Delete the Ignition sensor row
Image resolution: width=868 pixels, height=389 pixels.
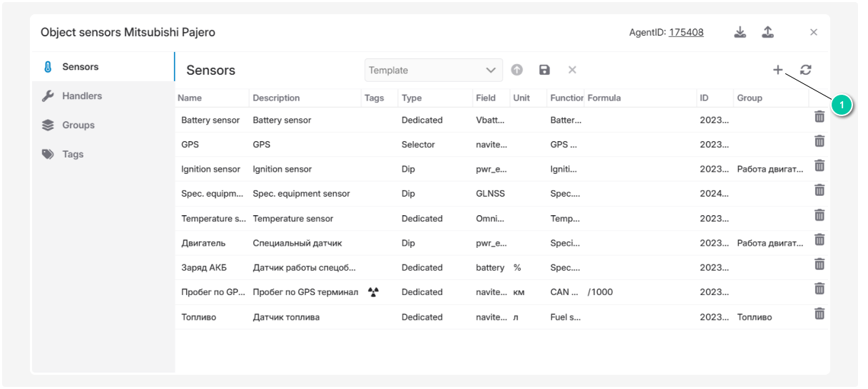(820, 166)
